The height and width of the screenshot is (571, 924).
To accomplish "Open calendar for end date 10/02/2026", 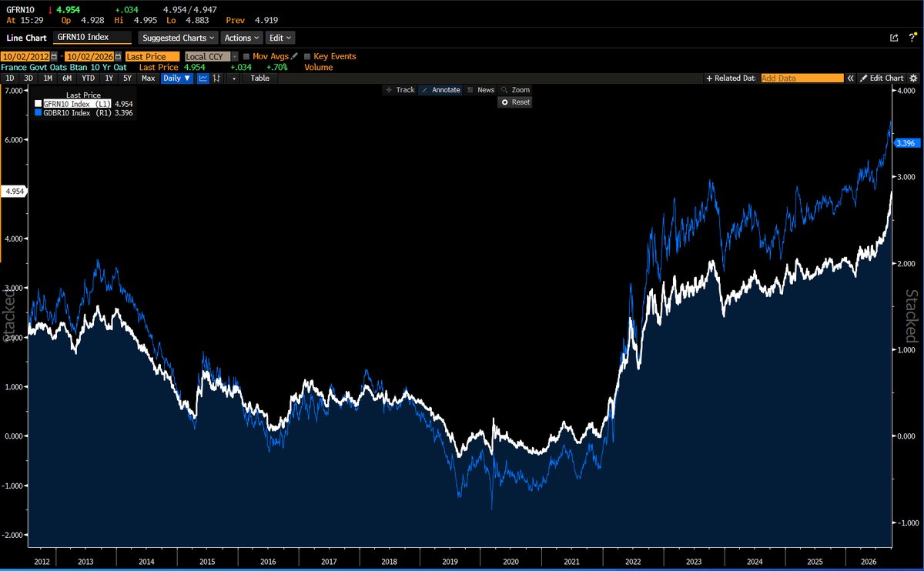I will [117, 56].
